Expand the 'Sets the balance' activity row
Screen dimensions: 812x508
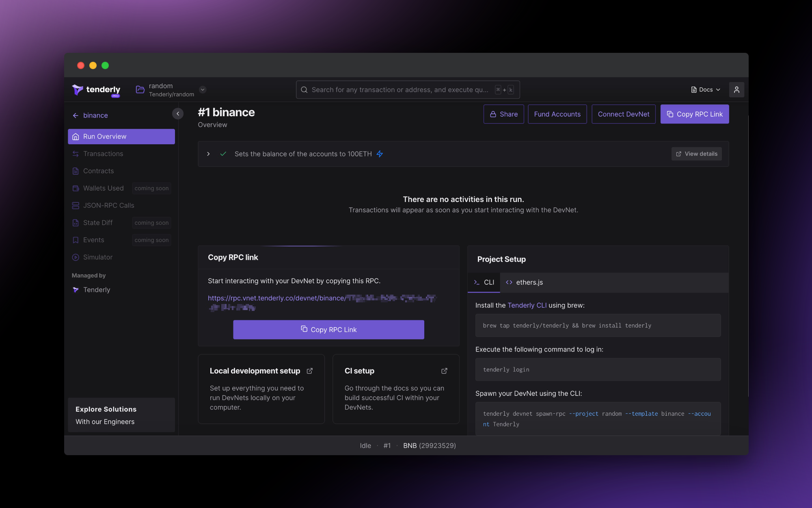click(x=208, y=154)
